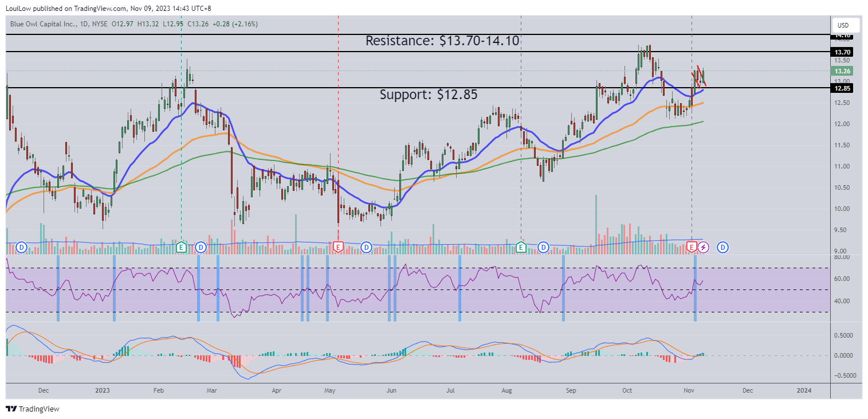
Task: Click the 0.5000 level on the MACD scale
Action: (845, 335)
